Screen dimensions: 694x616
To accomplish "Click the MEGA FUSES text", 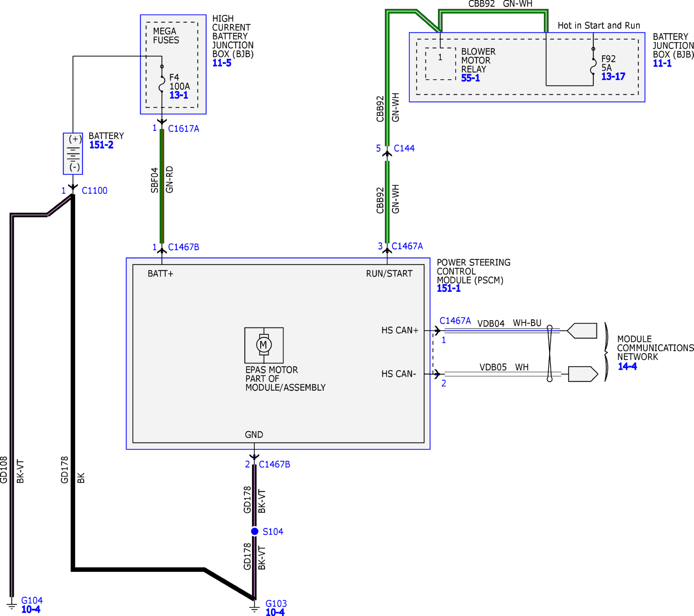I will click(x=166, y=36).
